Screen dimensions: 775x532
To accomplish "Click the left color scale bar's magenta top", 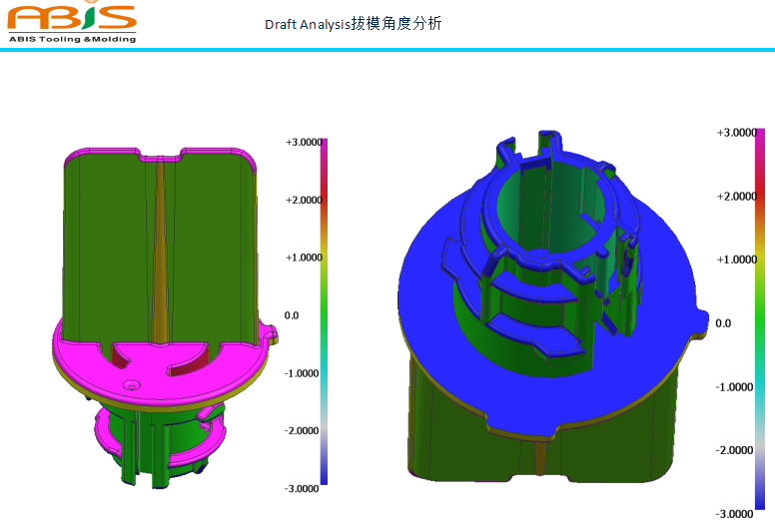I will point(324,146).
